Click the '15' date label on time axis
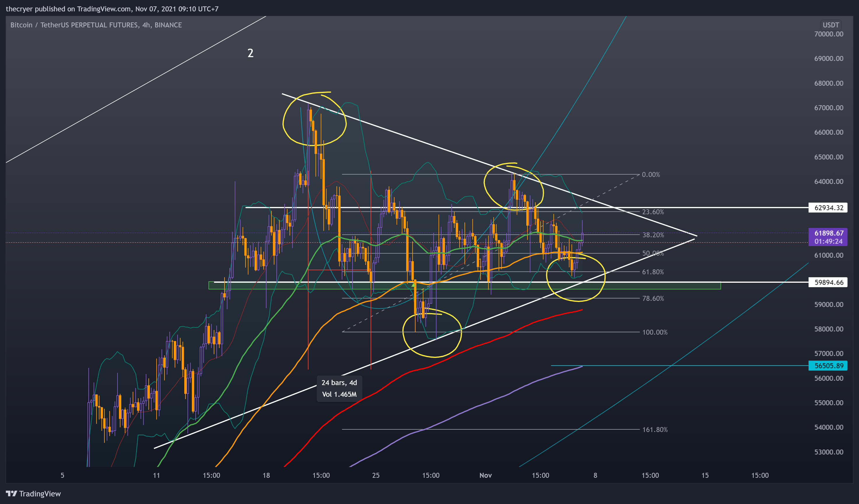Viewport: 859px width, 504px height. [705, 475]
